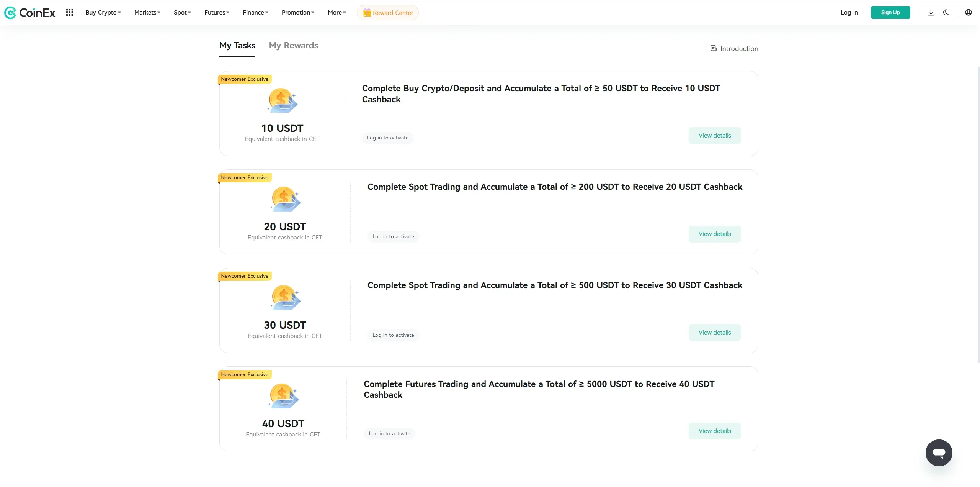Image resolution: width=980 pixels, height=487 pixels.
Task: Click 'Log in to activate' on futures task
Action: point(389,434)
